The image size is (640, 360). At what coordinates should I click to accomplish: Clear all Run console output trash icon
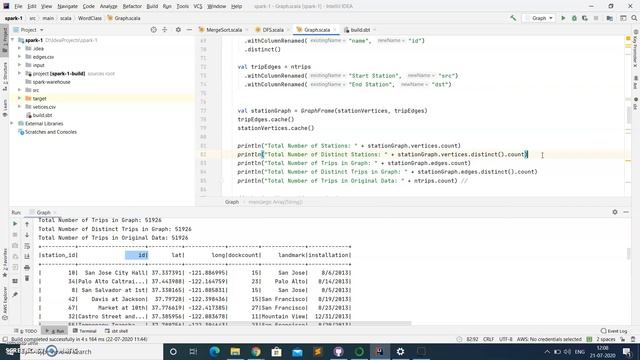click(x=27, y=278)
